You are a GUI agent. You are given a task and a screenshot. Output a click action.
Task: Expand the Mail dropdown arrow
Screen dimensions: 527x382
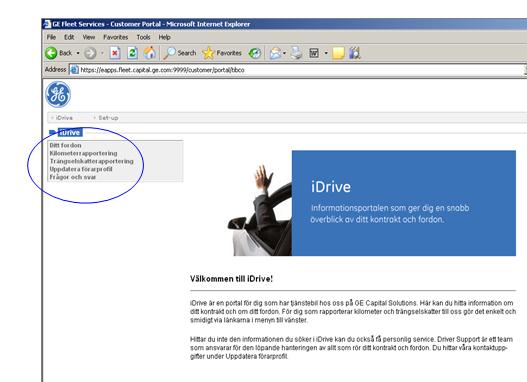coord(284,53)
